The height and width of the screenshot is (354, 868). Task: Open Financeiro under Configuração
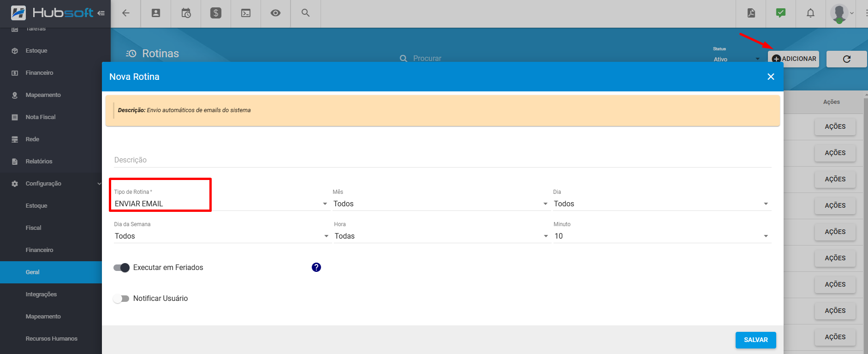[x=39, y=250]
